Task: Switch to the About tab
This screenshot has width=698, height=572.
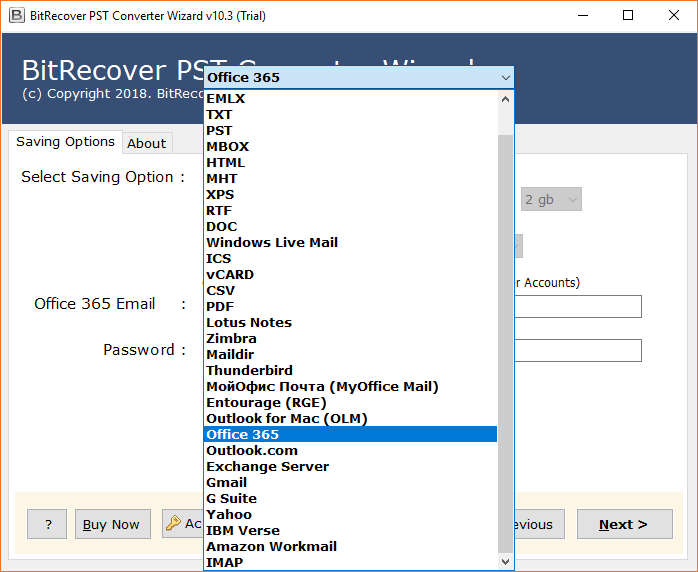Action: point(146,143)
